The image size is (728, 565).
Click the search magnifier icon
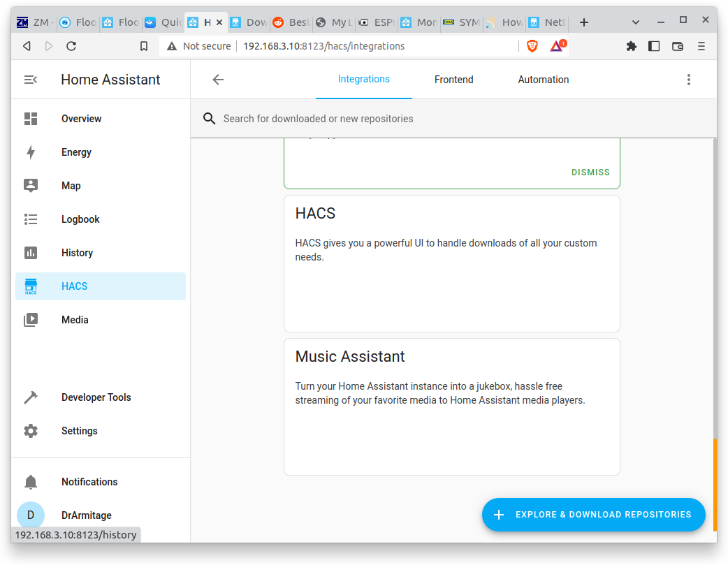[209, 119]
